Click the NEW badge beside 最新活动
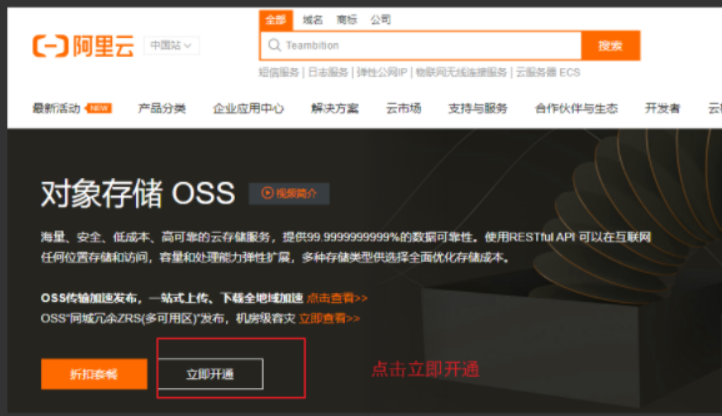This screenshot has width=722, height=416. [x=99, y=108]
